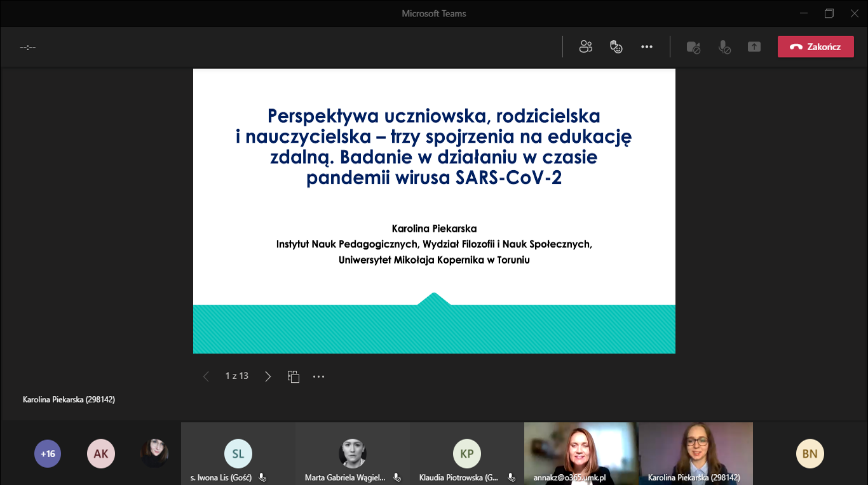Advance to the next slide
868x485 pixels.
click(268, 376)
